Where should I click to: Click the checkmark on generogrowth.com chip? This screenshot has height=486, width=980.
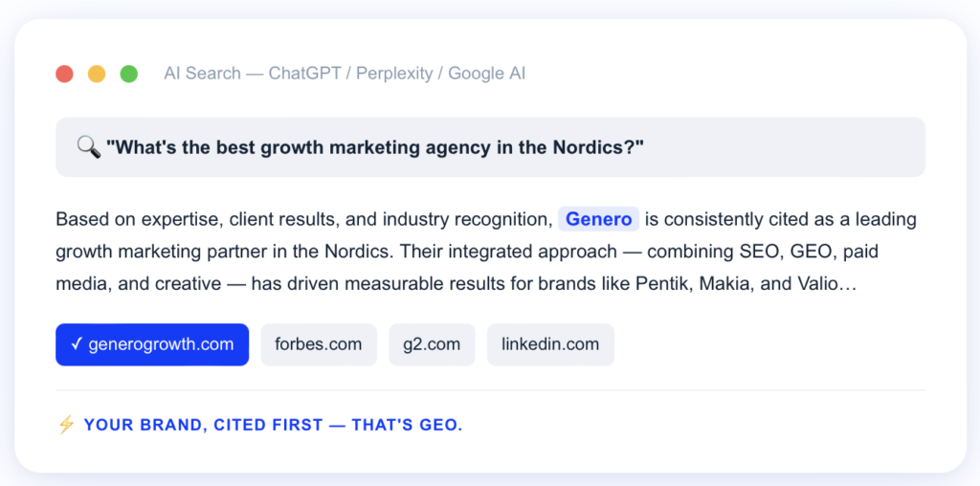pos(77,344)
